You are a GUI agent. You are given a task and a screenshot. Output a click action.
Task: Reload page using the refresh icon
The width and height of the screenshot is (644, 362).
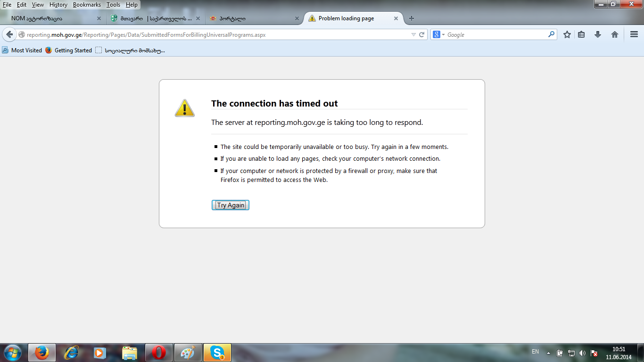point(422,34)
